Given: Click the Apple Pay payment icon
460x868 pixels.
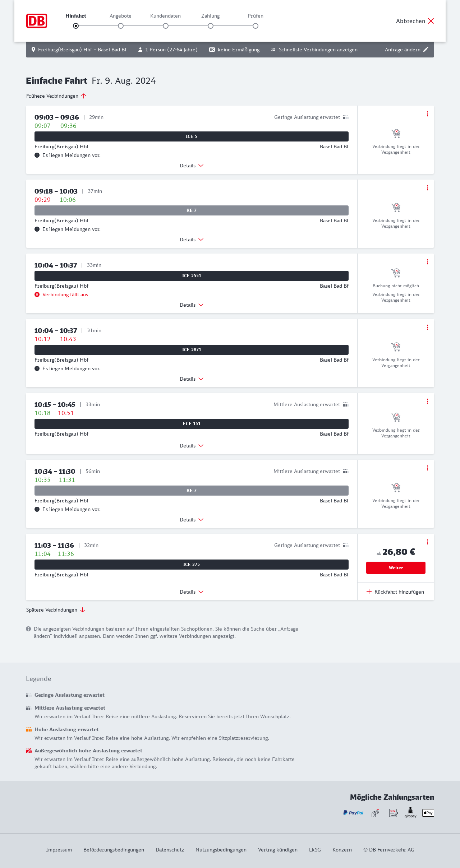Looking at the screenshot, I should click(428, 813).
